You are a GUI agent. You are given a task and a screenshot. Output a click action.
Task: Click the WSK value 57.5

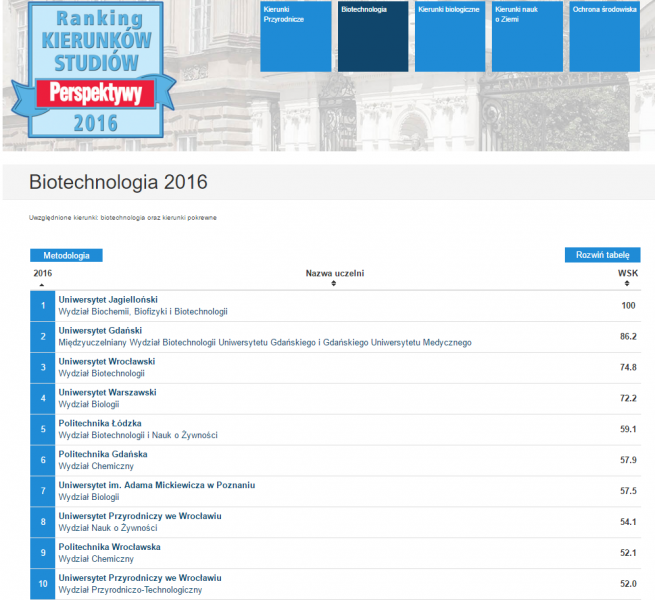coord(628,491)
